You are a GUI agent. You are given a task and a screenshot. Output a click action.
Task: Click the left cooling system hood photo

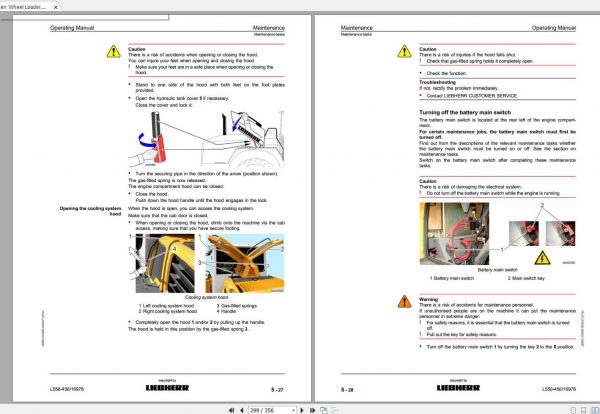pos(165,263)
